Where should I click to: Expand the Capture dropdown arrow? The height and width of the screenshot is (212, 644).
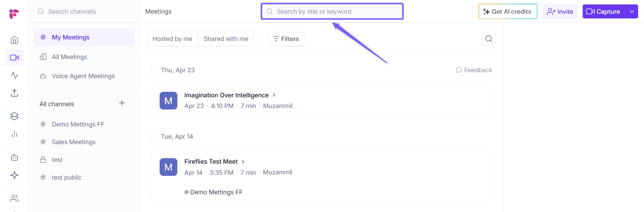pos(632,11)
